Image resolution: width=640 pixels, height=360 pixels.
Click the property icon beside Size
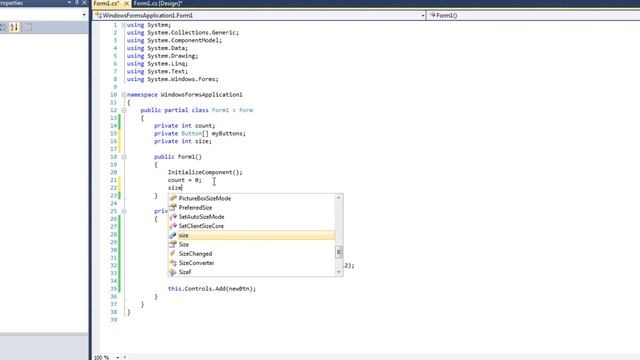coord(173,244)
